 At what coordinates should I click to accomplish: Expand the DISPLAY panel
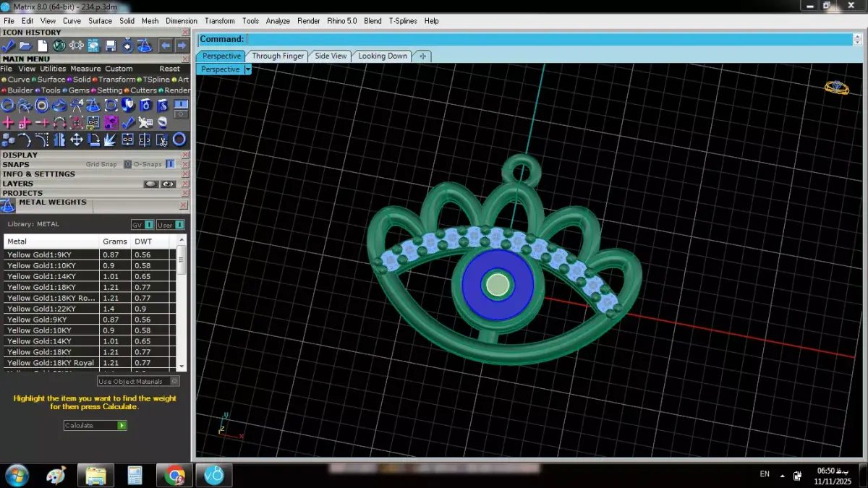click(20, 155)
